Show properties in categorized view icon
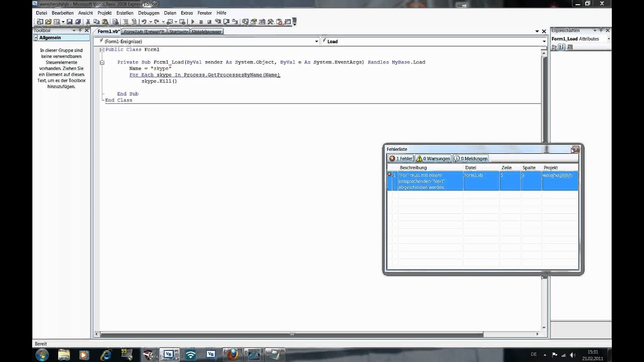This screenshot has height=362, width=644. [555, 47]
